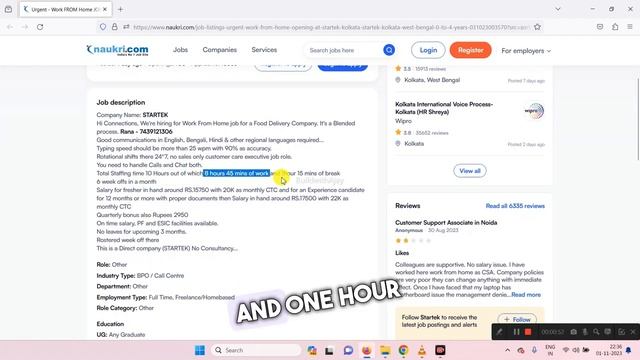Open the chat app on taskbar
640x360 pixels.
tap(348, 350)
